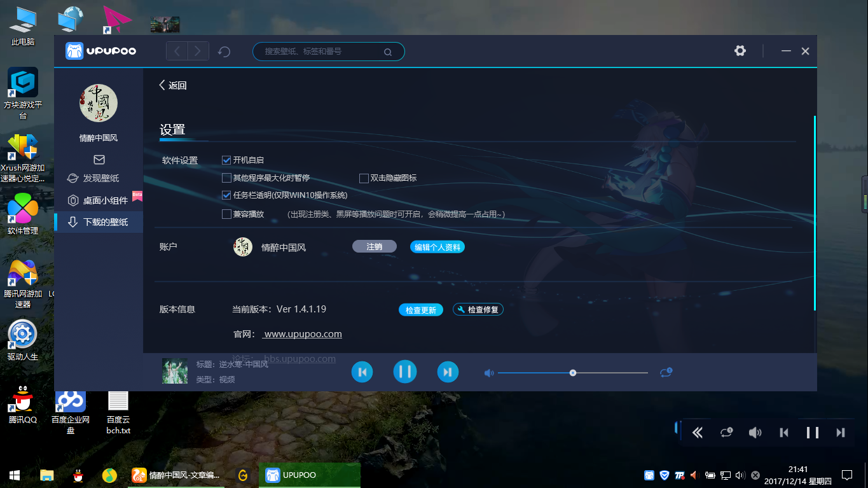Click previous track in desktop mini player

click(x=784, y=433)
